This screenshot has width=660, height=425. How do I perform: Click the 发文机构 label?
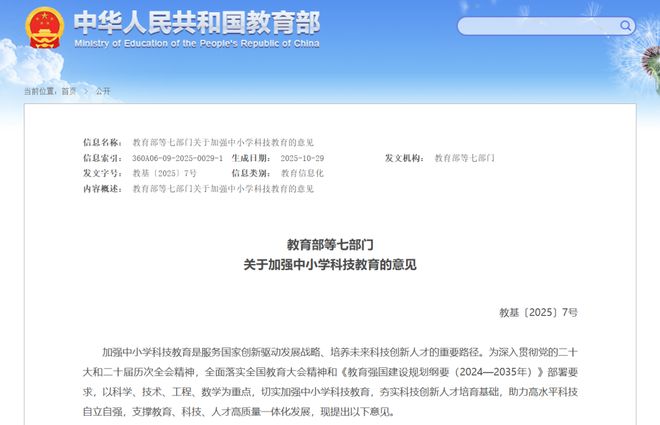pos(404,158)
